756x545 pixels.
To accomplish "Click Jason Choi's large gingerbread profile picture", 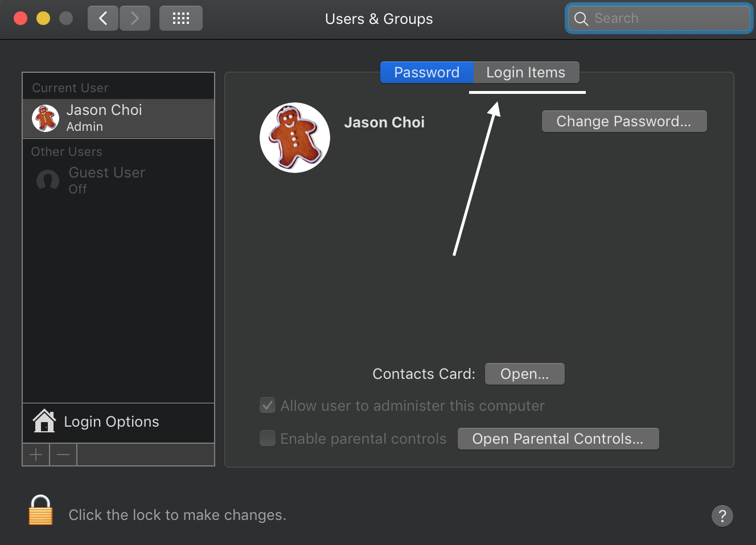I will pos(295,138).
